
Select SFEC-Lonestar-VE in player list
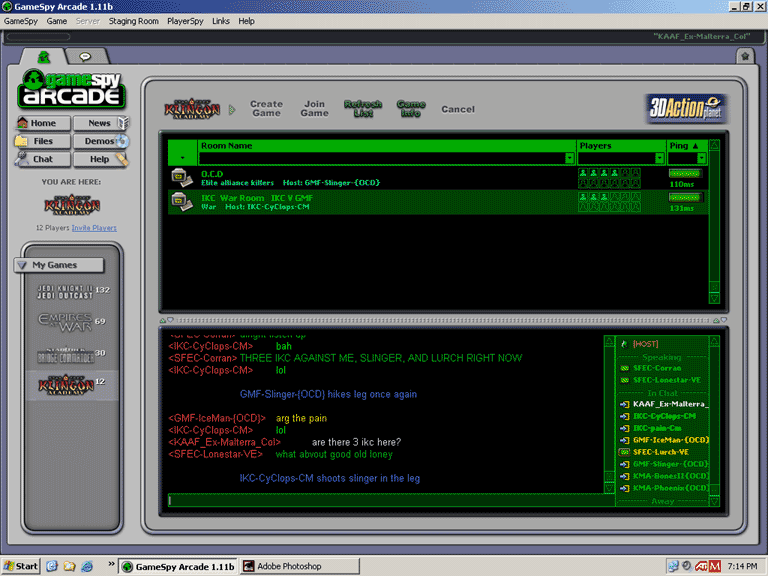pos(667,380)
